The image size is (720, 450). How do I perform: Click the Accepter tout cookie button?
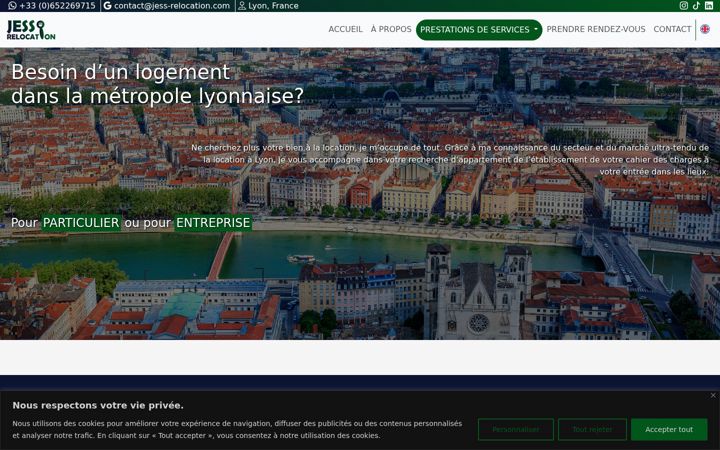[669, 429]
